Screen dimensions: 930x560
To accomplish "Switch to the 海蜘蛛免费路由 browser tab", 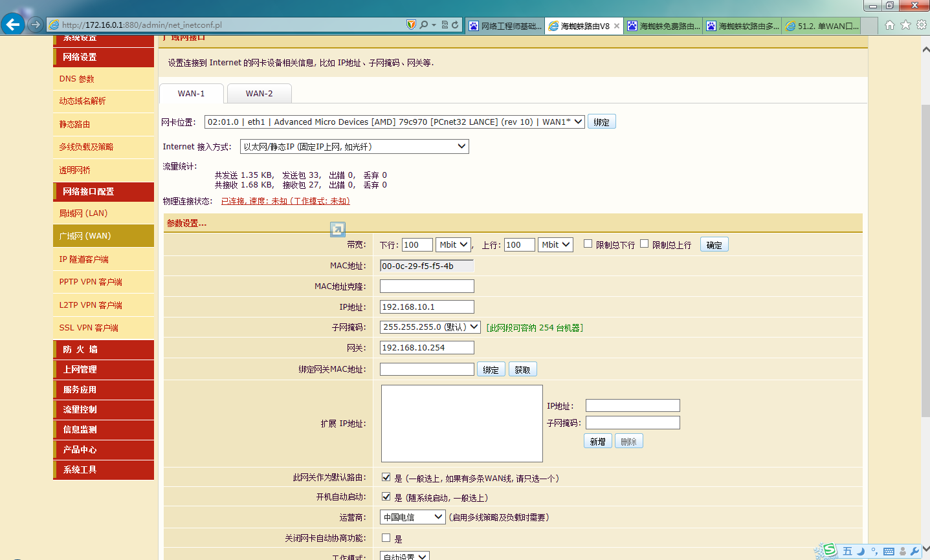I will click(663, 25).
